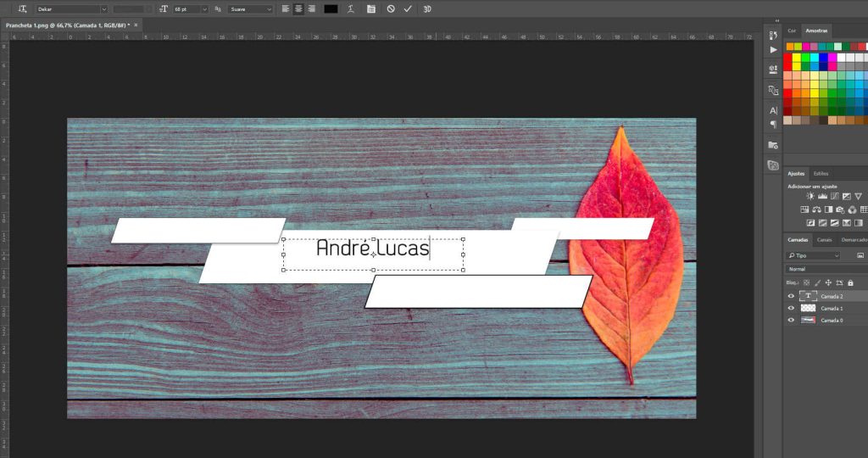868x458 pixels.
Task: Toggle text orientation icon in options bar
Action: click(23, 8)
